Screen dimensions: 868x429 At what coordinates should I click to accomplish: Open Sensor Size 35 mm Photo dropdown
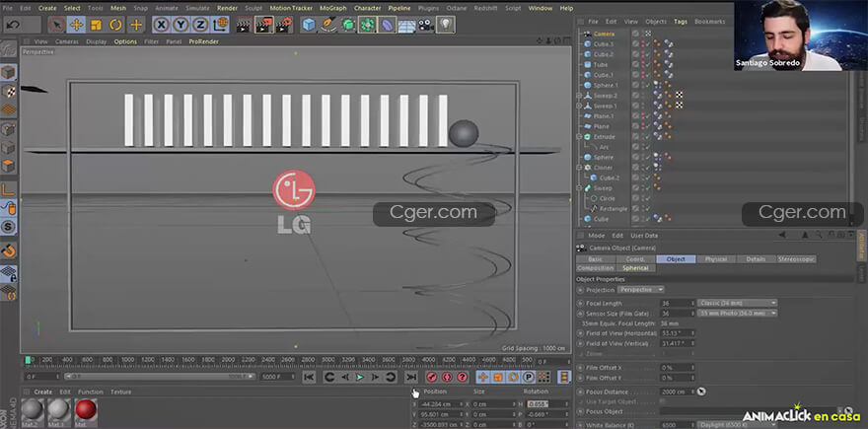[738, 314]
